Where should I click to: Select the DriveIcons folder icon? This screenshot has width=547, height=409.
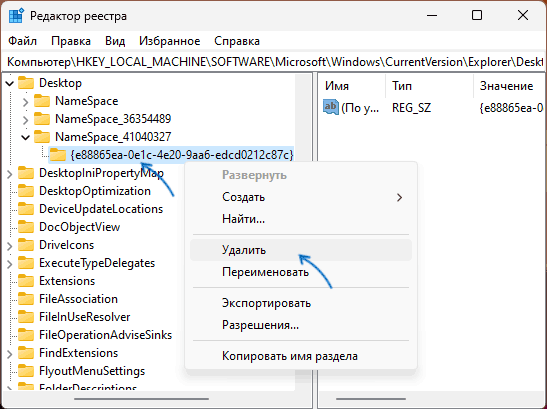click(x=26, y=245)
